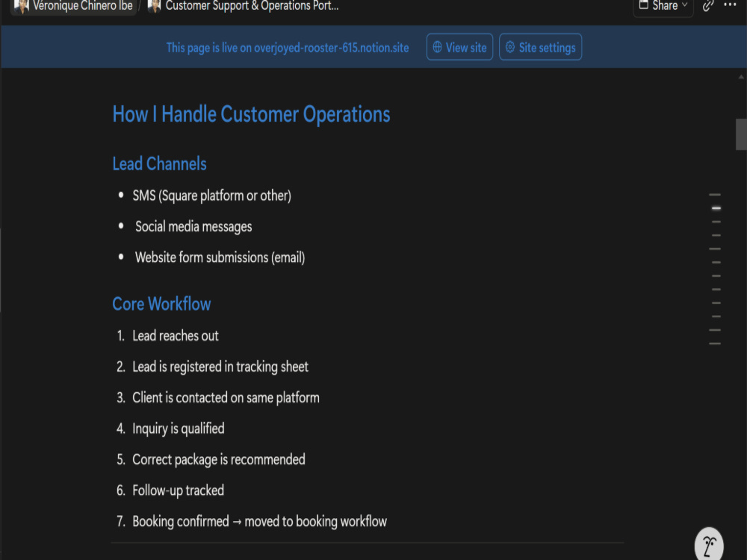Viewport: 747px width, 560px height.
Task: Click the text This page is live on overjoyed-rooster-615.notion.site
Action: (288, 48)
